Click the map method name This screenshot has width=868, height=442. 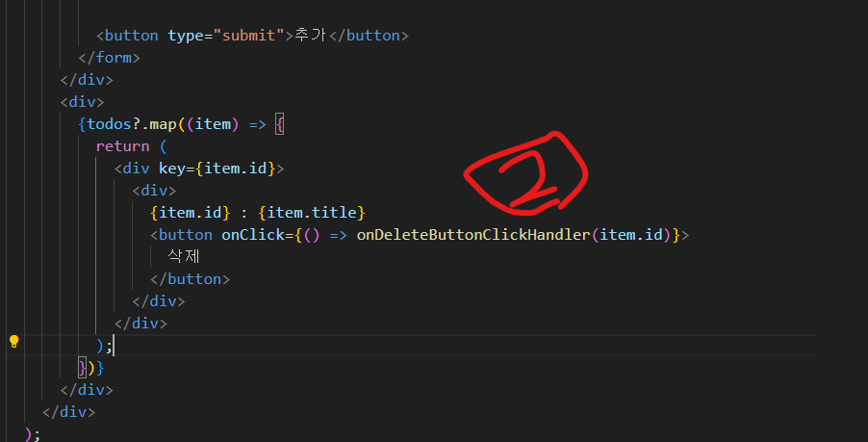[x=163, y=124]
